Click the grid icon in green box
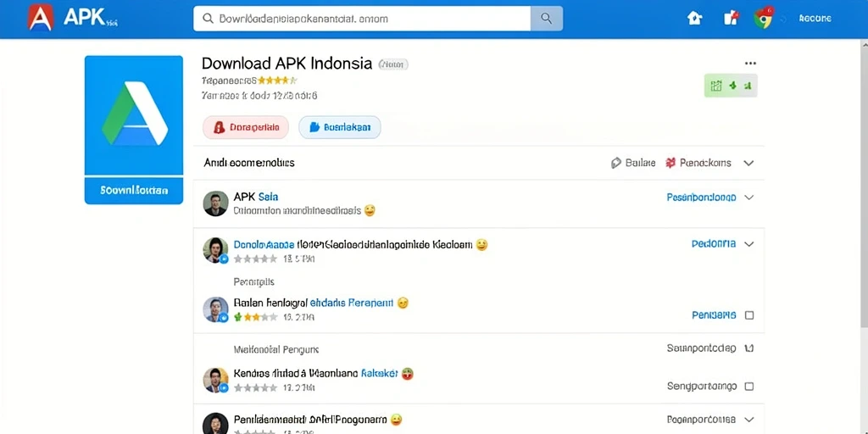Viewport: 868px width, 434px height. coord(716,86)
